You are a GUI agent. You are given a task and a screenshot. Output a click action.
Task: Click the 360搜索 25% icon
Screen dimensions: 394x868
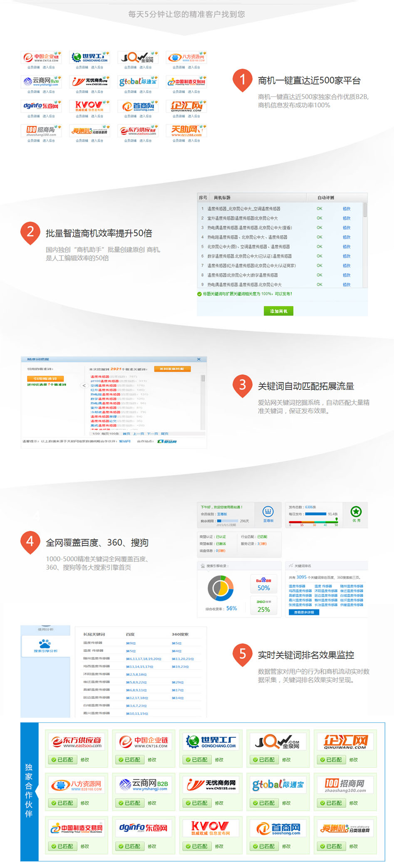coord(264,606)
